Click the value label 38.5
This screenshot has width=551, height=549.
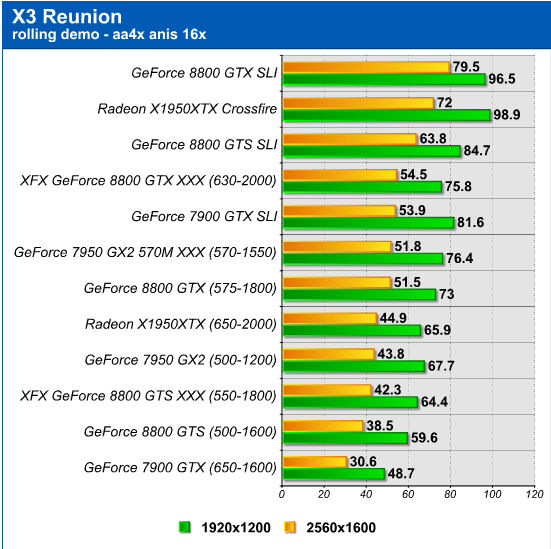coord(380,425)
